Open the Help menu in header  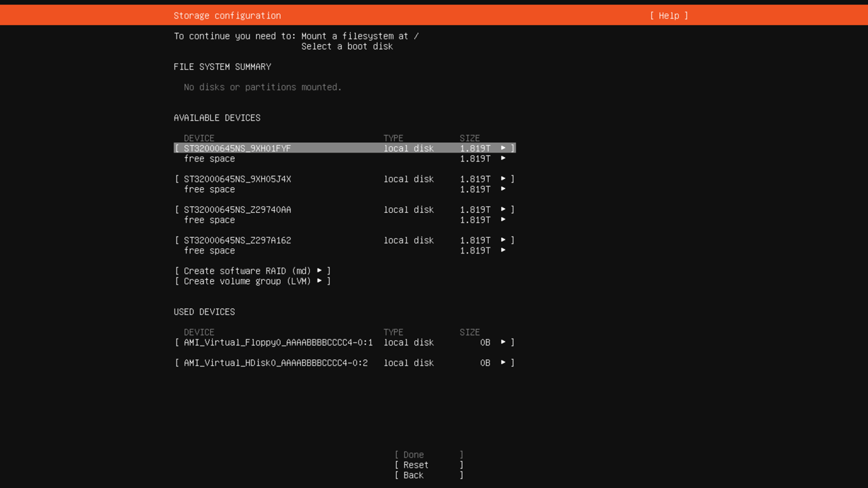pyautogui.click(x=669, y=16)
